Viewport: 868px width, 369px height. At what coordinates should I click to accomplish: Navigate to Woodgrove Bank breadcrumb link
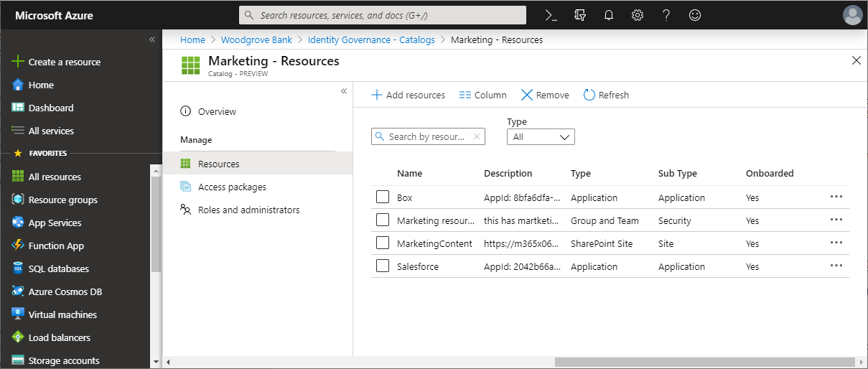tap(256, 39)
